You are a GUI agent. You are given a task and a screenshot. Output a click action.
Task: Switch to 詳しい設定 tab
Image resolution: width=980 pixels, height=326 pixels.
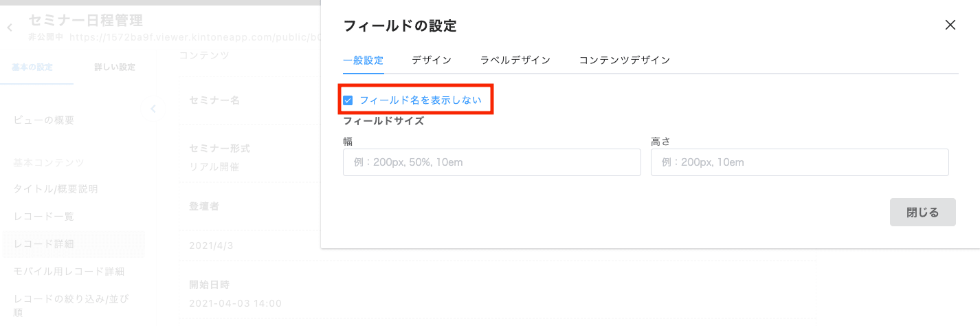(x=114, y=67)
